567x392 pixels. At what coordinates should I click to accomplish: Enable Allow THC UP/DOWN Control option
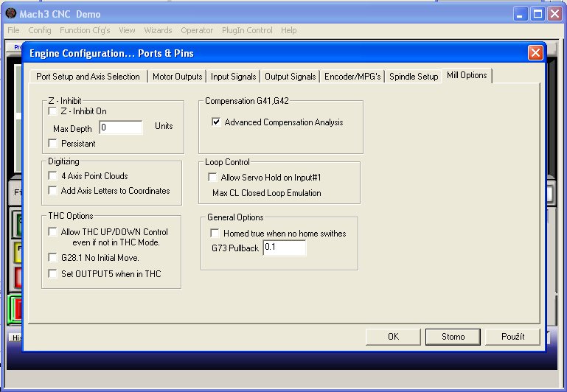tap(52, 232)
